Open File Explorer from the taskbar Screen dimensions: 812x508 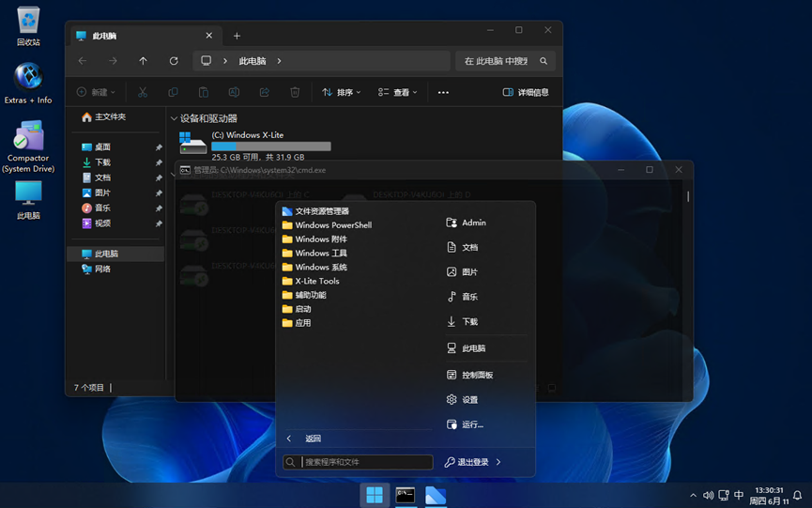click(436, 495)
